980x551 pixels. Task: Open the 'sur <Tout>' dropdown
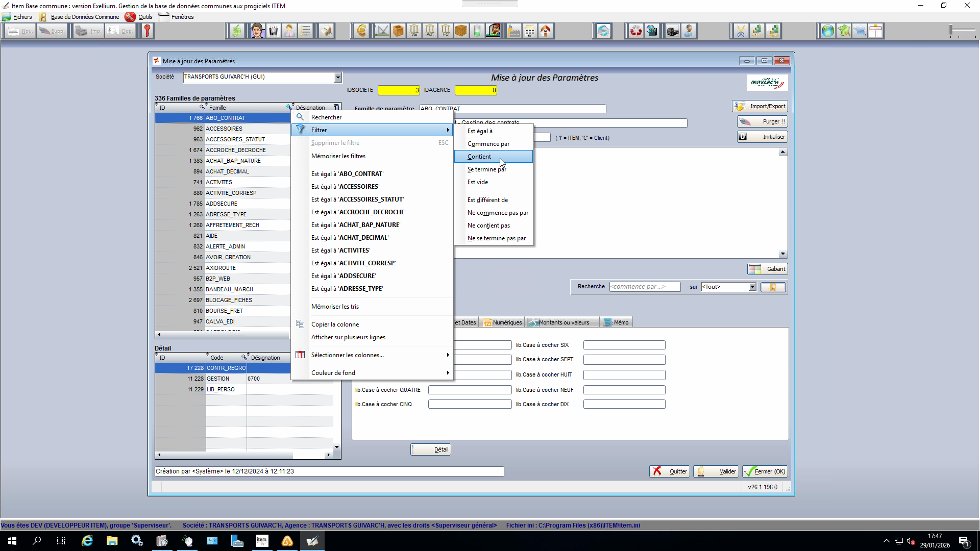click(x=752, y=287)
